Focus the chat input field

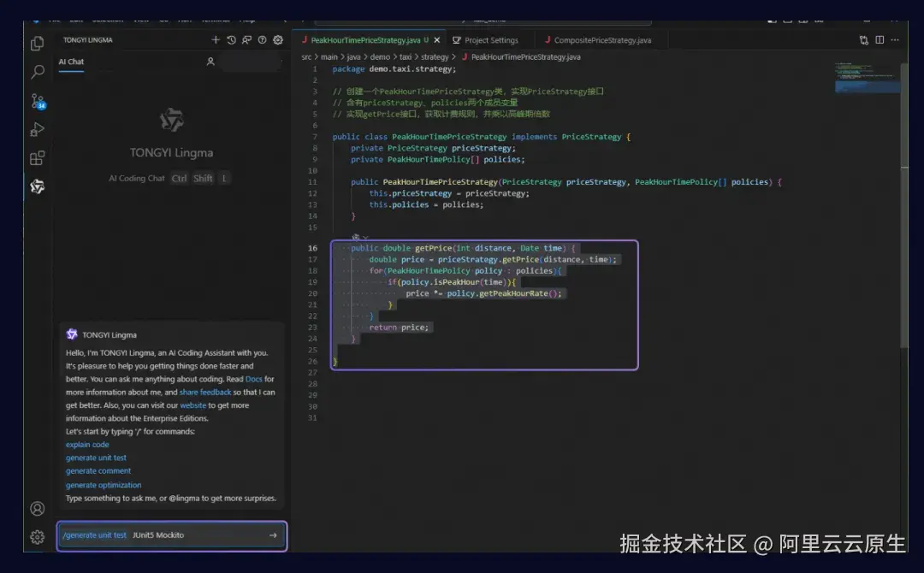(x=172, y=535)
